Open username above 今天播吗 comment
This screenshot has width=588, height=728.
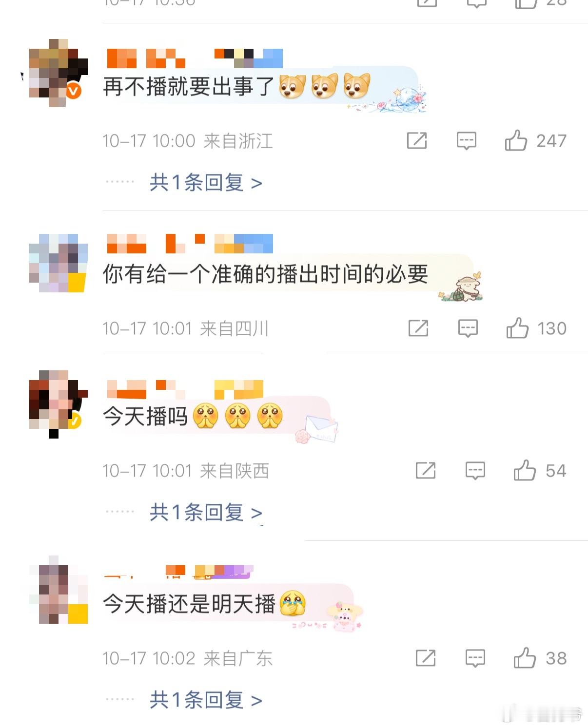click(x=185, y=389)
